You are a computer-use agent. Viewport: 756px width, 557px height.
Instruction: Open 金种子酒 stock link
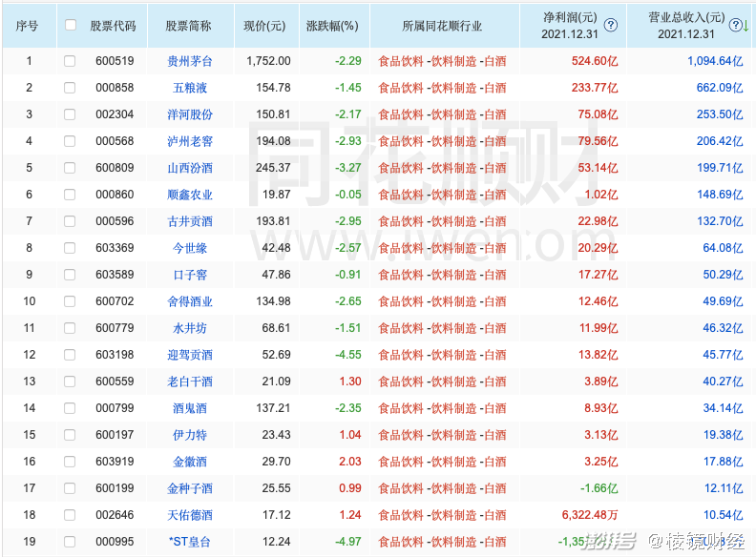[190, 488]
